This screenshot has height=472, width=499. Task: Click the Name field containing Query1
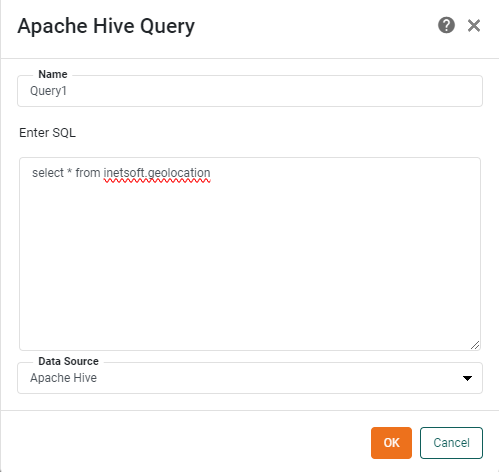point(250,91)
